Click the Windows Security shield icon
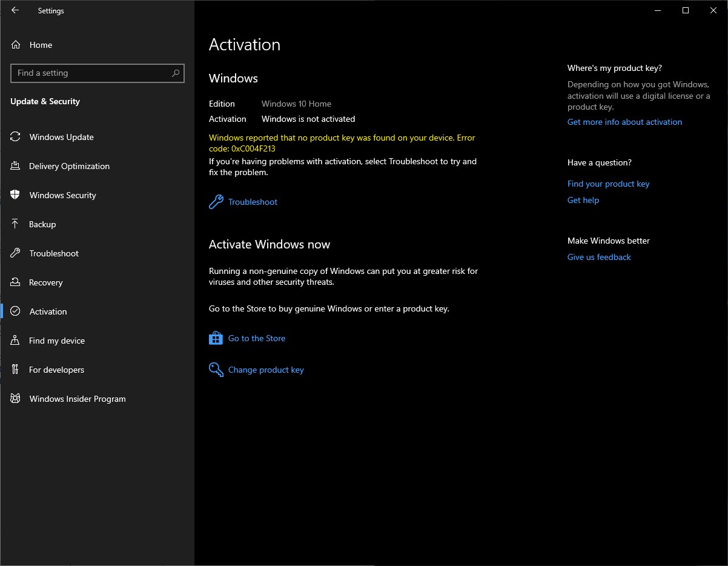 tap(16, 195)
